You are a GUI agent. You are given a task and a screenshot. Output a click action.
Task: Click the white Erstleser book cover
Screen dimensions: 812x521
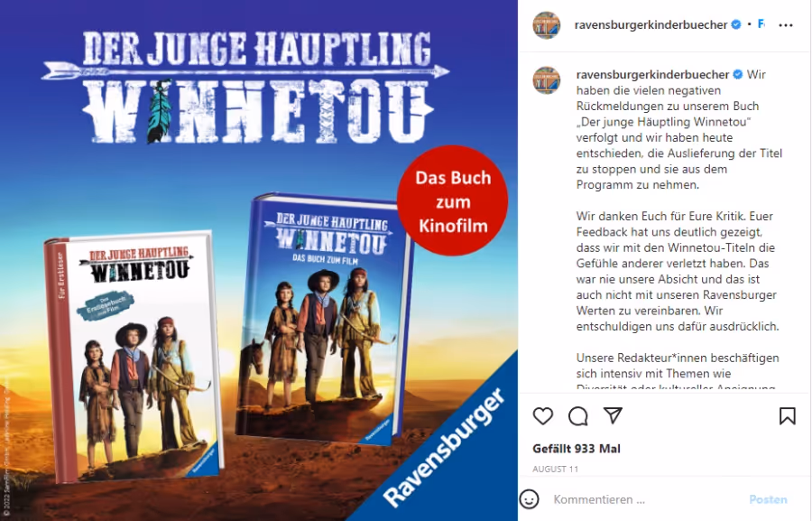tap(134, 356)
